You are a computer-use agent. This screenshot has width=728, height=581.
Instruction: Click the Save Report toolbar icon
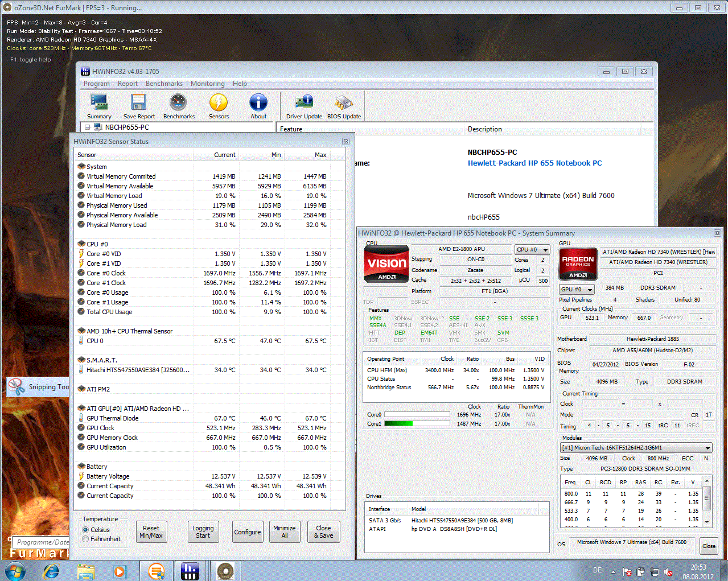(138, 106)
